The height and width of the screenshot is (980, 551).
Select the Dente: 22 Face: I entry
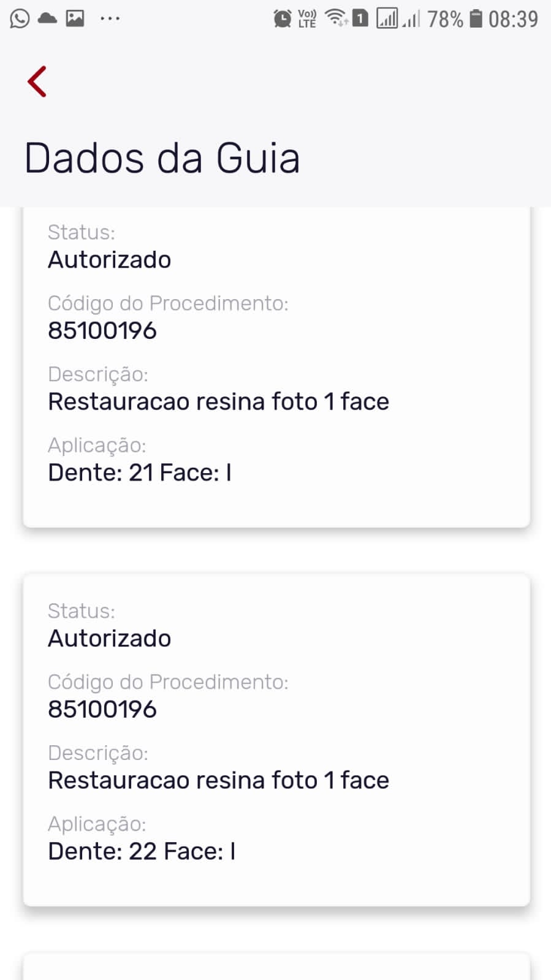point(142,851)
